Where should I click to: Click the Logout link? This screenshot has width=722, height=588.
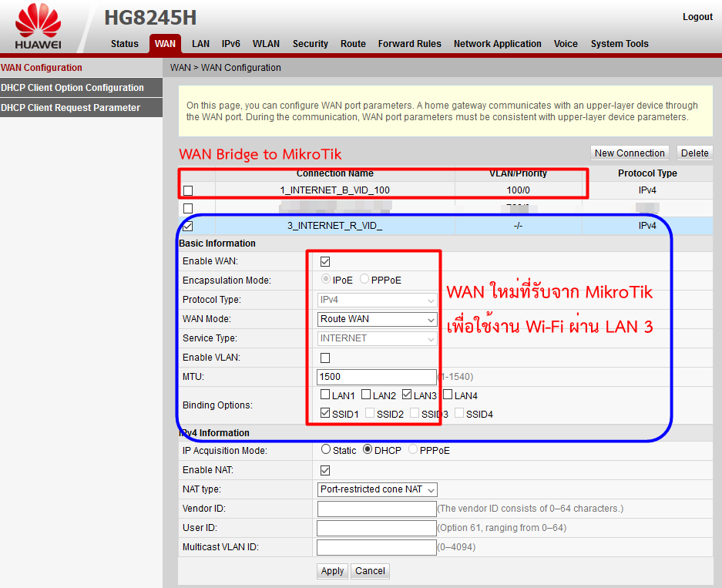click(x=697, y=17)
